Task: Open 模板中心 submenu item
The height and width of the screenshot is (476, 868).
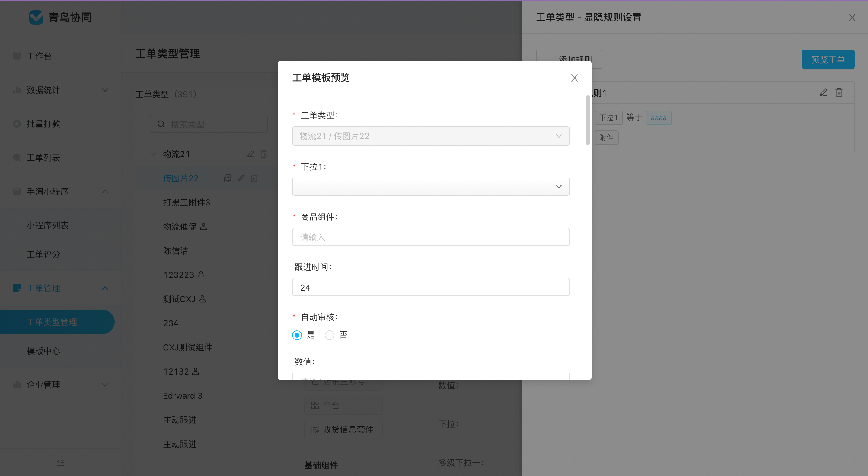Action: (43, 351)
